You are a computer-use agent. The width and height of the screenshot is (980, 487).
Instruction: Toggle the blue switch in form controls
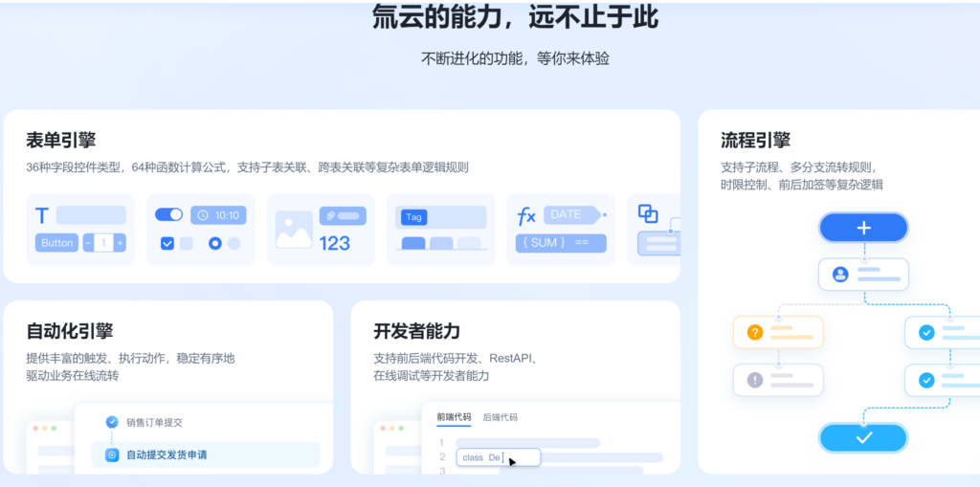click(168, 214)
